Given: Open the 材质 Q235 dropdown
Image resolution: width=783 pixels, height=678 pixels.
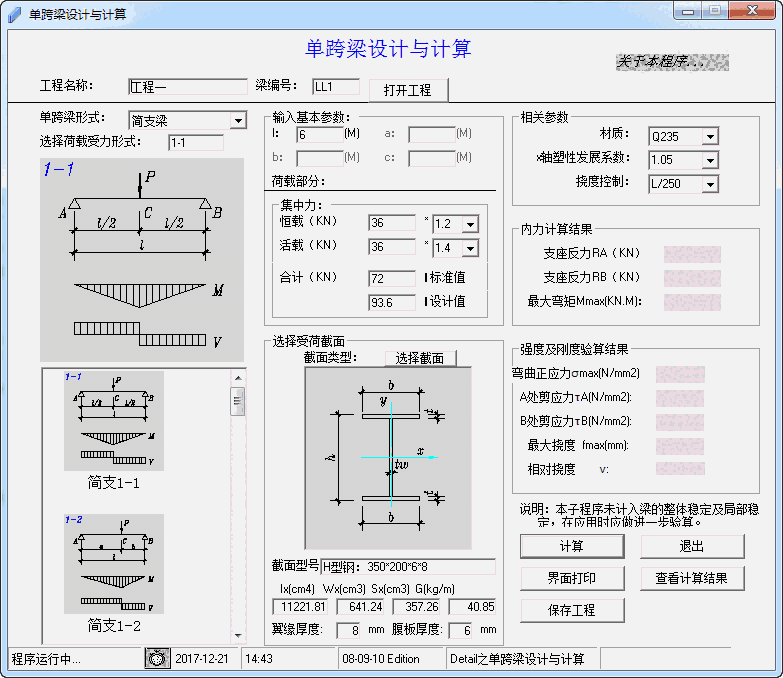Looking at the screenshot, I should tap(710, 136).
